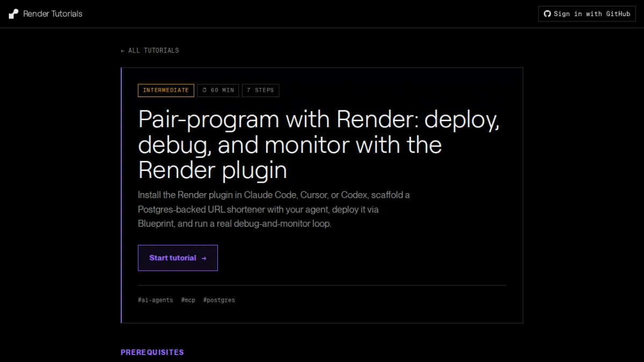Click the 60 MIN duration badge
This screenshot has width=644, height=362.
218,90
